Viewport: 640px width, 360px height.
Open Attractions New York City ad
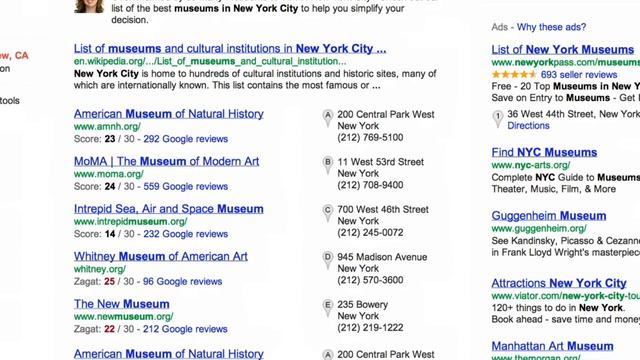559,283
